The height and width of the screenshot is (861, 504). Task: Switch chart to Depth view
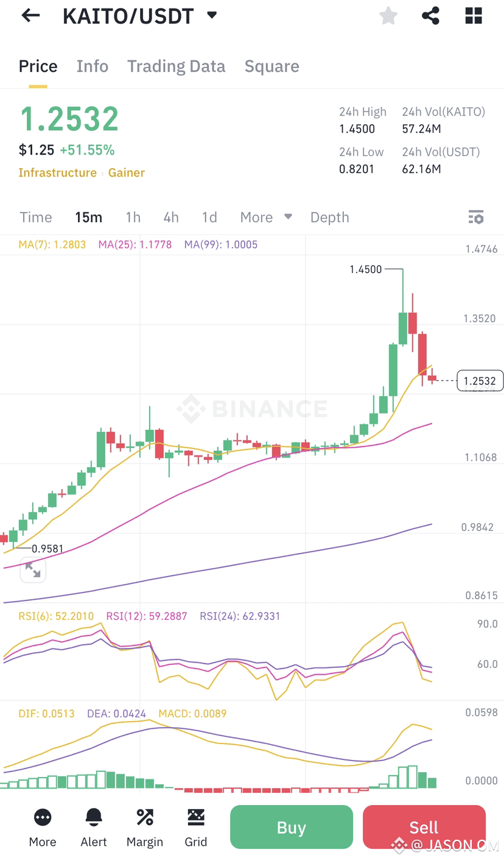tap(329, 217)
